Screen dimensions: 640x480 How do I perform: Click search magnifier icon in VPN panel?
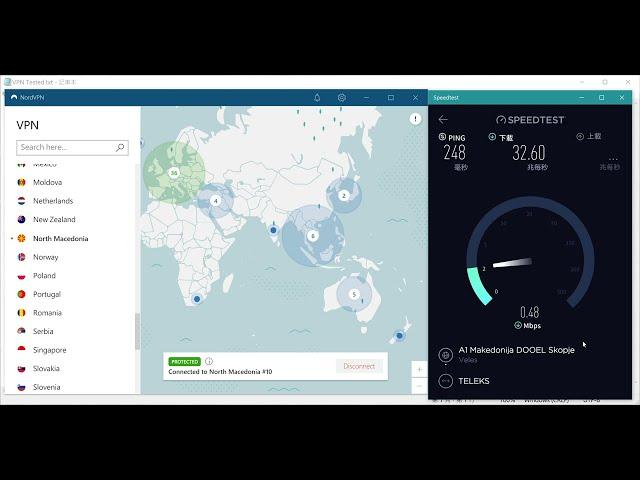click(120, 147)
